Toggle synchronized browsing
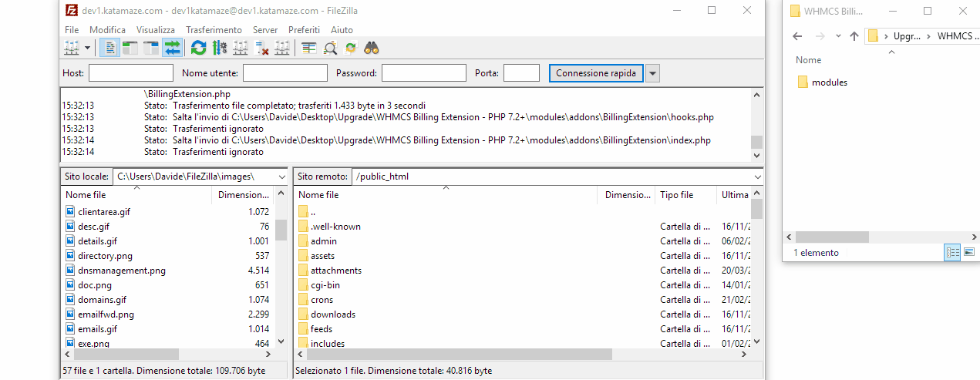The image size is (980, 380). [x=351, y=48]
